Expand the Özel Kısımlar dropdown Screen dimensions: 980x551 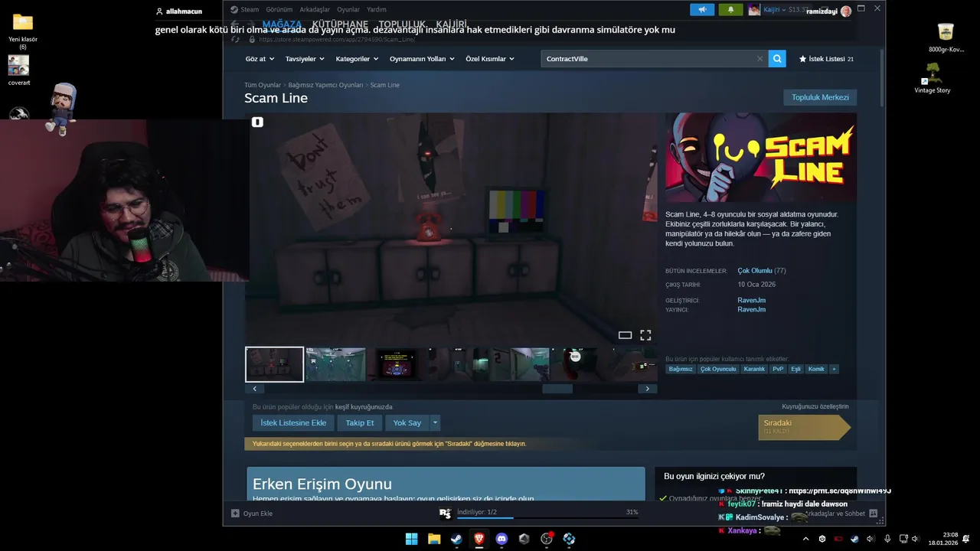pyautogui.click(x=490, y=59)
